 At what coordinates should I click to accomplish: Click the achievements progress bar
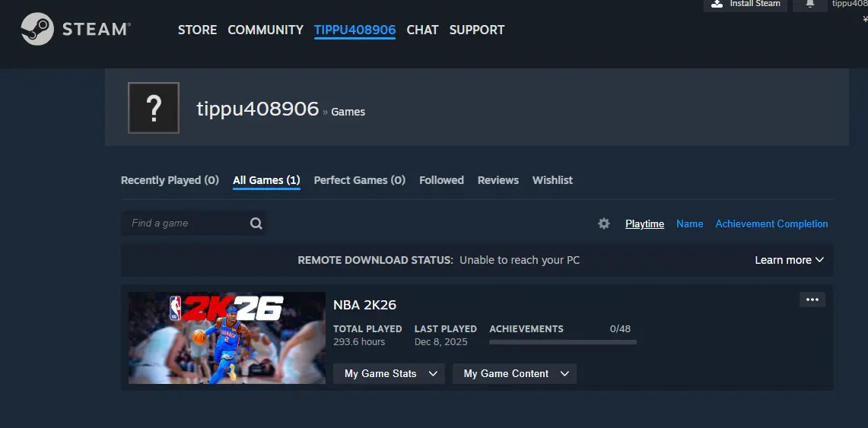pos(563,342)
